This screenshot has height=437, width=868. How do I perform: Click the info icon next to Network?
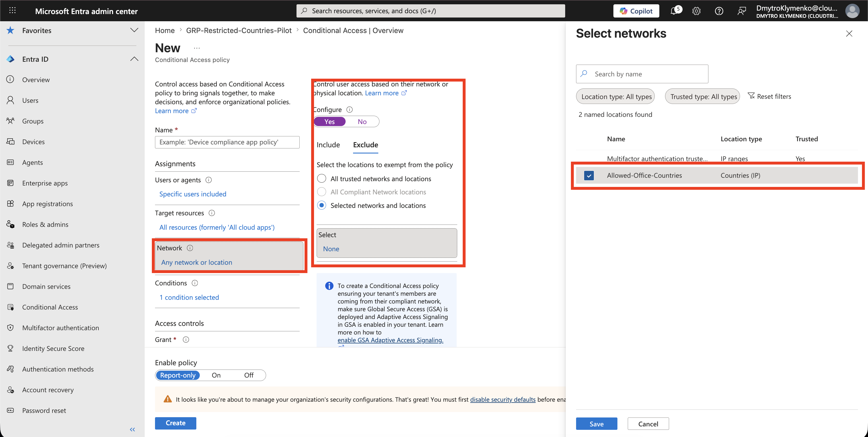point(190,248)
